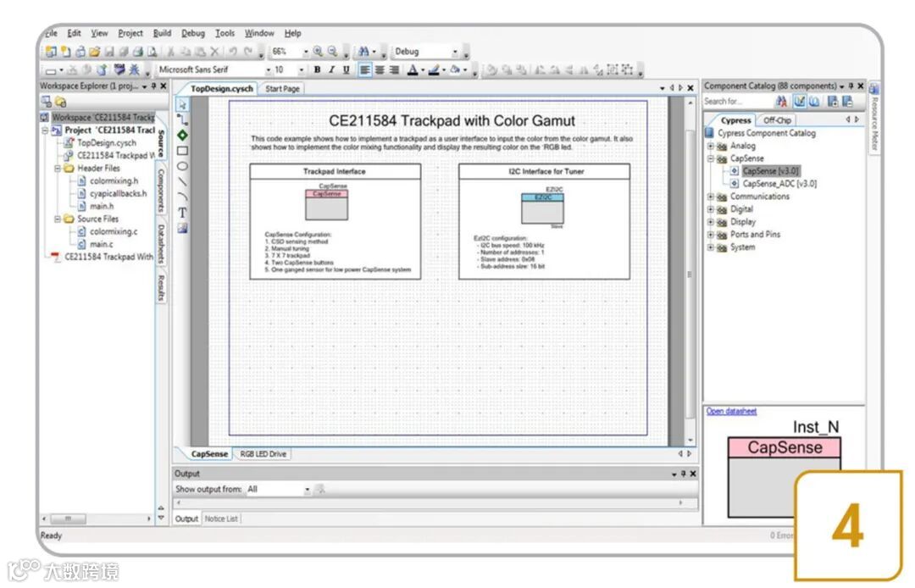The image size is (915, 588).
Task: Open the Build menu
Action: pyautogui.click(x=162, y=33)
